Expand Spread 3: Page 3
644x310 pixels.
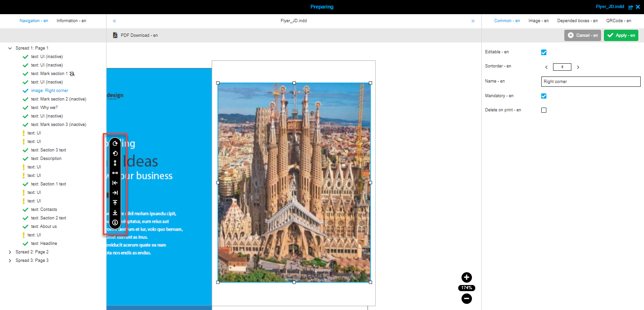[x=10, y=260]
